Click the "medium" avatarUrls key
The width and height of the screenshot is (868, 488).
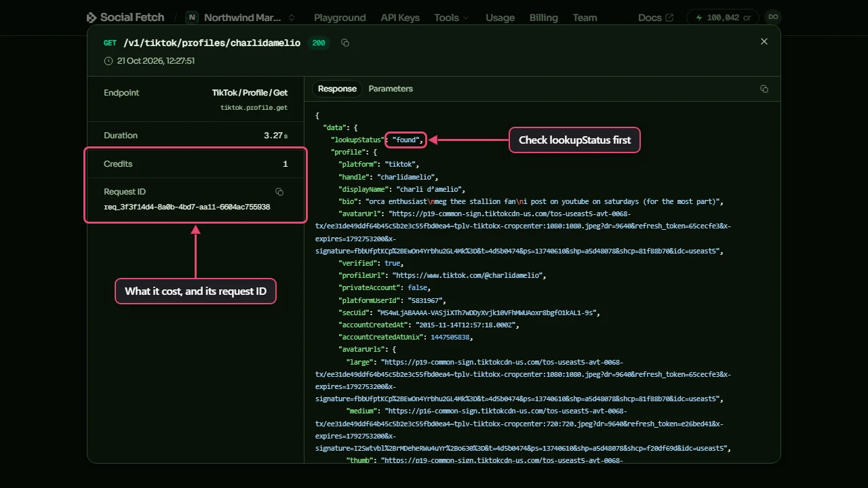pyautogui.click(x=363, y=411)
